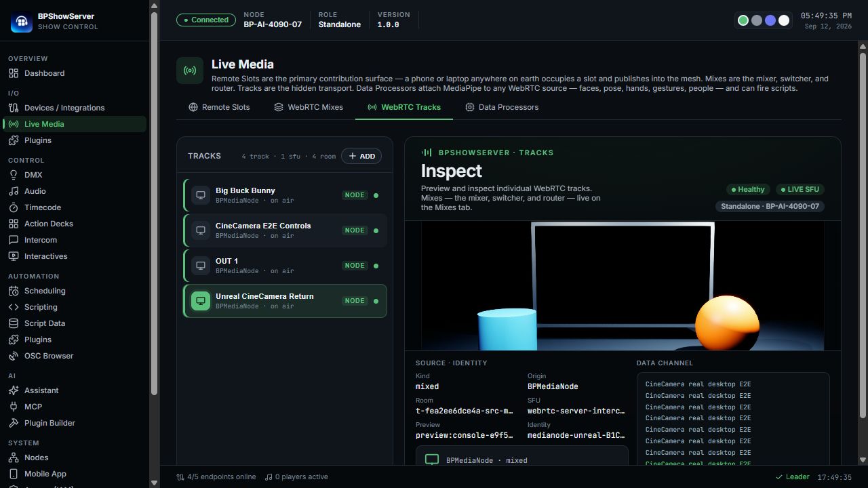Click the Live Media header broadcast icon
This screenshot has width=868, height=488.
(190, 70)
